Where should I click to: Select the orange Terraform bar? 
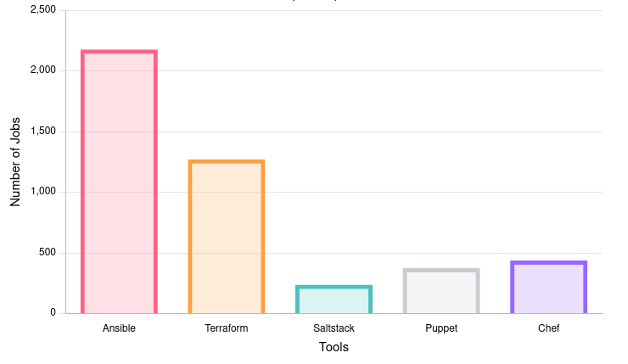click(x=227, y=237)
